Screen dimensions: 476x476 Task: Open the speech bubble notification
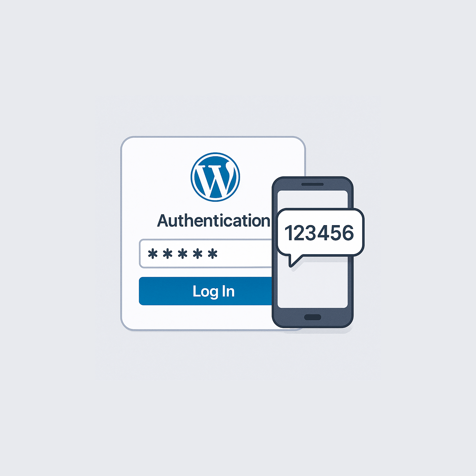click(x=320, y=233)
